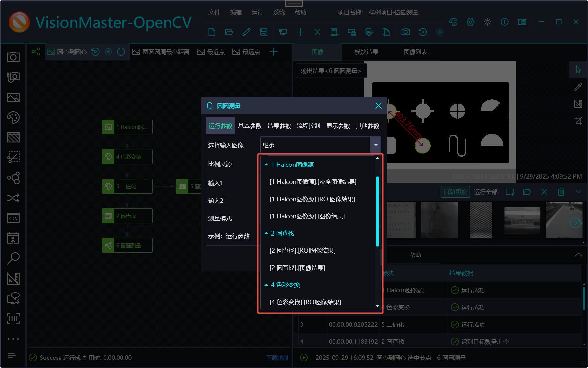
Task: Open project folder icon in toolbar
Action: pyautogui.click(x=229, y=32)
